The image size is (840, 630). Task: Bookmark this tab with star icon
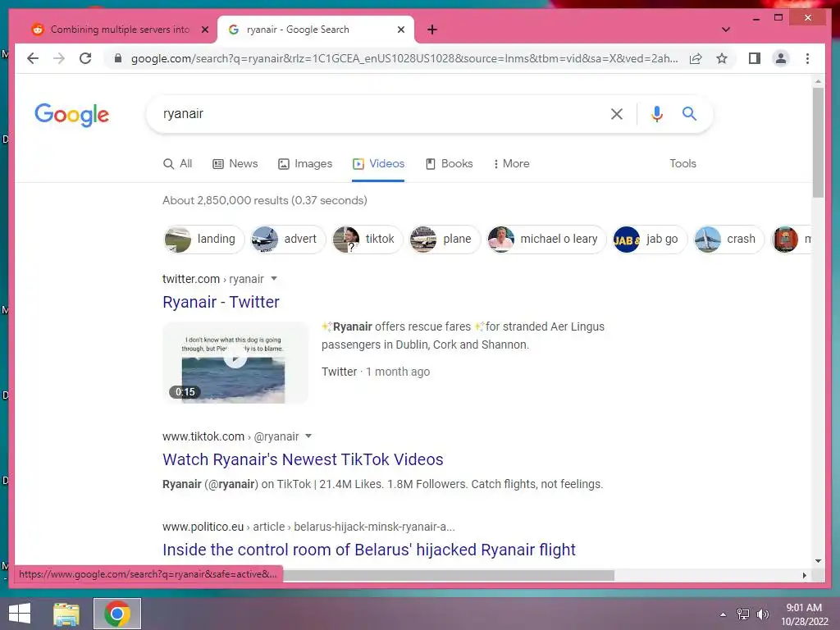(x=722, y=58)
